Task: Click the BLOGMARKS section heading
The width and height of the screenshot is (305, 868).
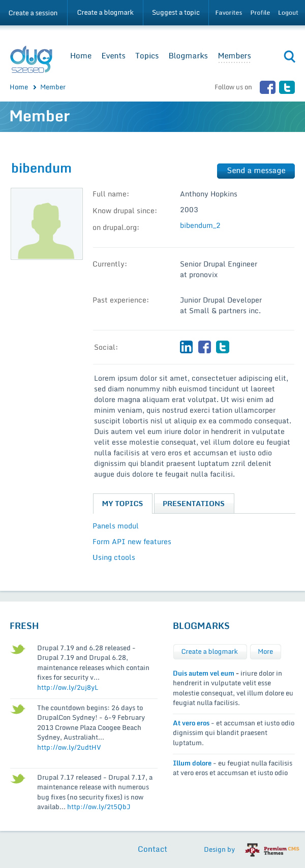Action: (201, 626)
